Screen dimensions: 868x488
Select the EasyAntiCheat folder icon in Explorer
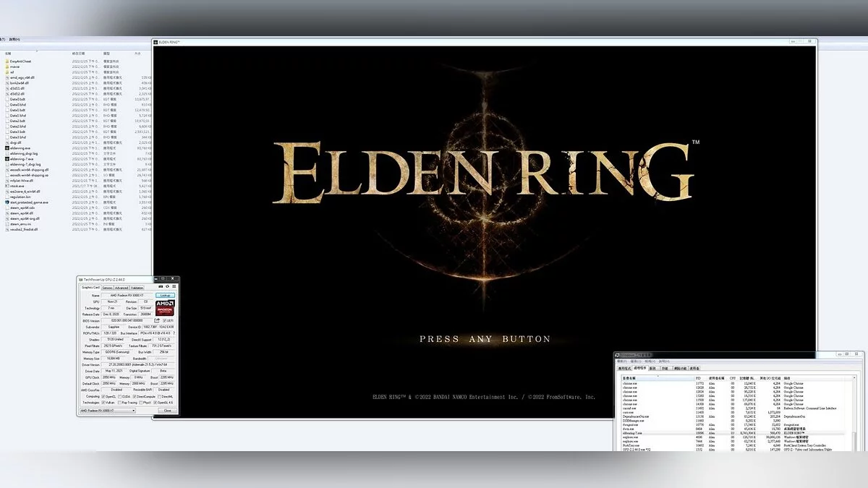point(7,61)
